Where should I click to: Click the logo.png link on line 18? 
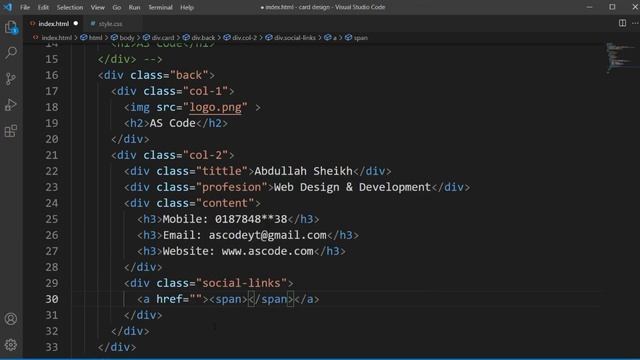(x=215, y=107)
